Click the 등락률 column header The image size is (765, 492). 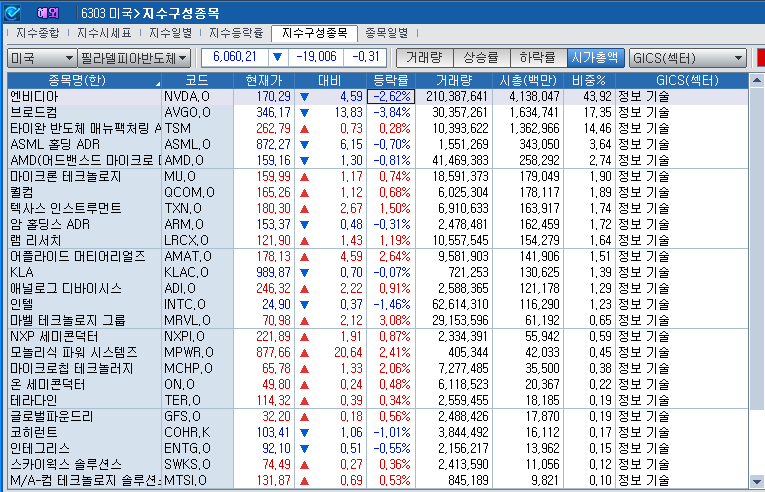(x=390, y=79)
